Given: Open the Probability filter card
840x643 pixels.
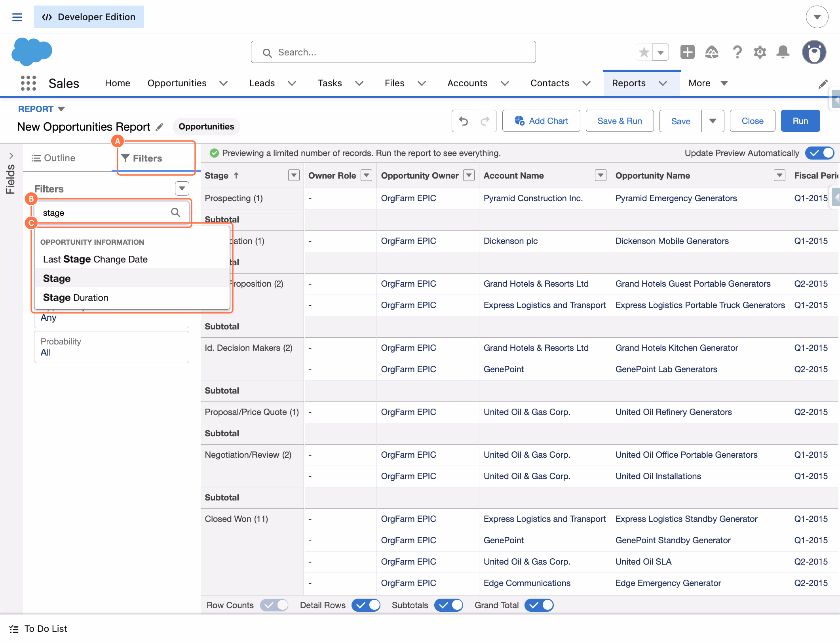Looking at the screenshot, I should click(112, 347).
